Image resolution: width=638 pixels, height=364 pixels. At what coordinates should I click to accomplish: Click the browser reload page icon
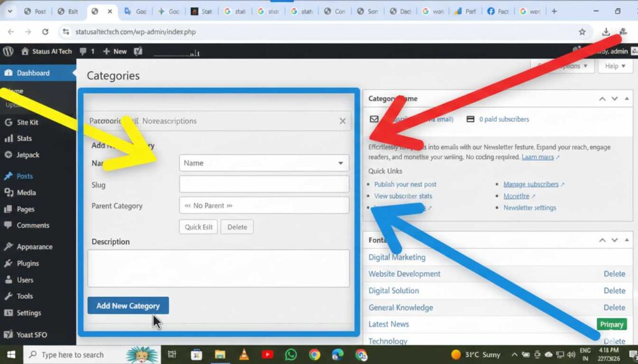click(45, 32)
